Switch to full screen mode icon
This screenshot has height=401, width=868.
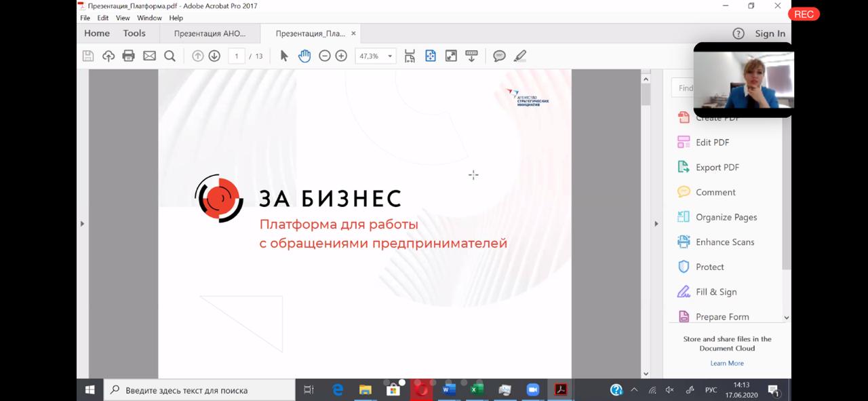[x=451, y=56]
